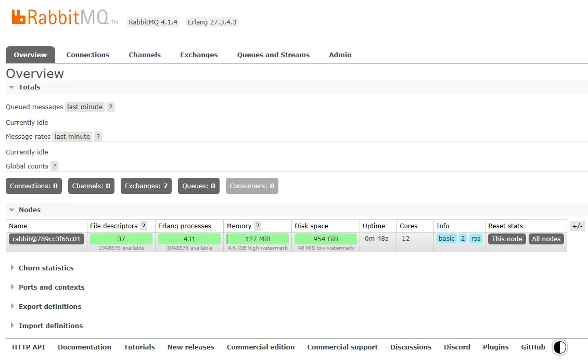This screenshot has width=588, height=364.
Task: Click the Erlang processes 431 usage bar
Action: 189,239
